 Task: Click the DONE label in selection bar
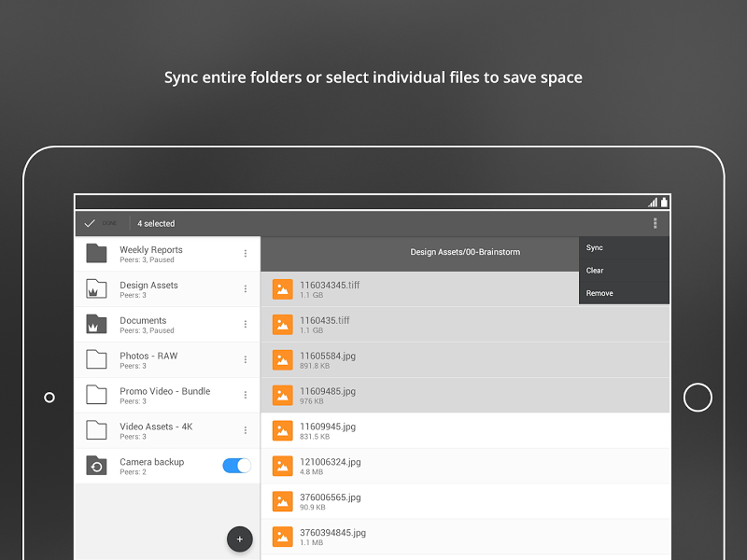(x=109, y=223)
